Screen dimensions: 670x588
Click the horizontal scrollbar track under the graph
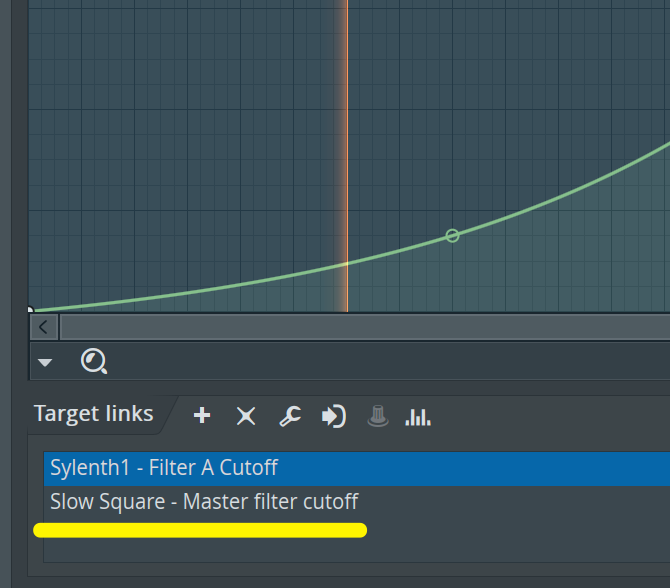pos(365,327)
